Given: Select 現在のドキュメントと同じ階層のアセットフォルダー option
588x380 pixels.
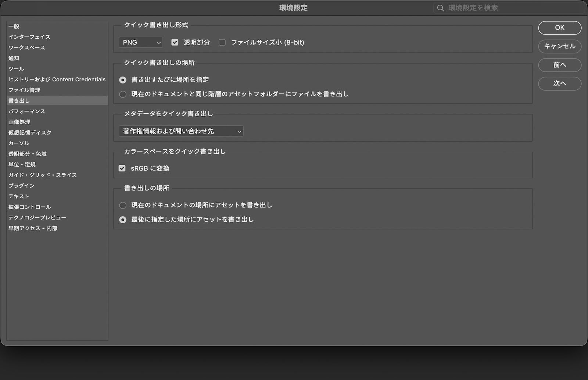Looking at the screenshot, I should pos(122,94).
